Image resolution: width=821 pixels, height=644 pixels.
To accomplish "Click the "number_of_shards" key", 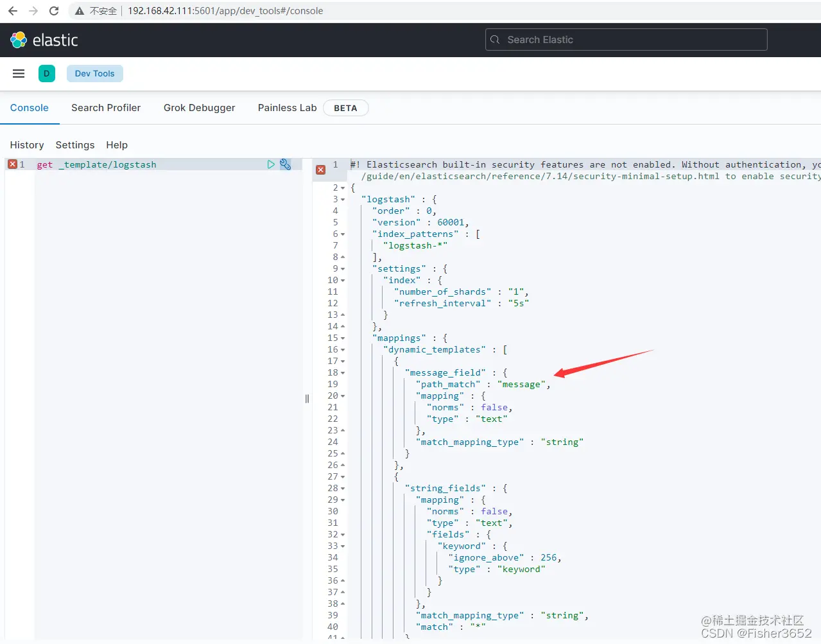I will coord(443,292).
